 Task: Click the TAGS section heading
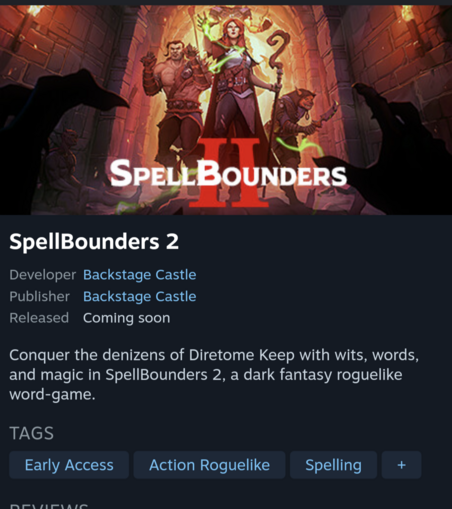[31, 433]
